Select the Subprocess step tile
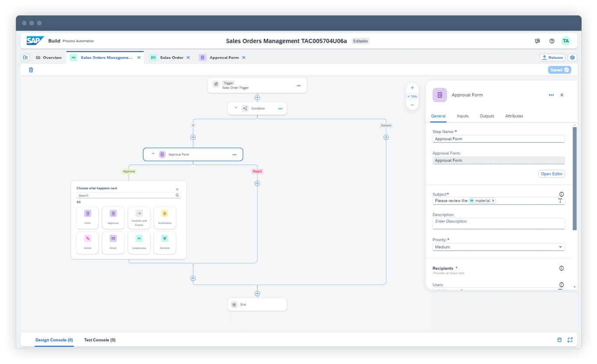Image resolution: width=597 pixels, height=364 pixels. pos(139,243)
